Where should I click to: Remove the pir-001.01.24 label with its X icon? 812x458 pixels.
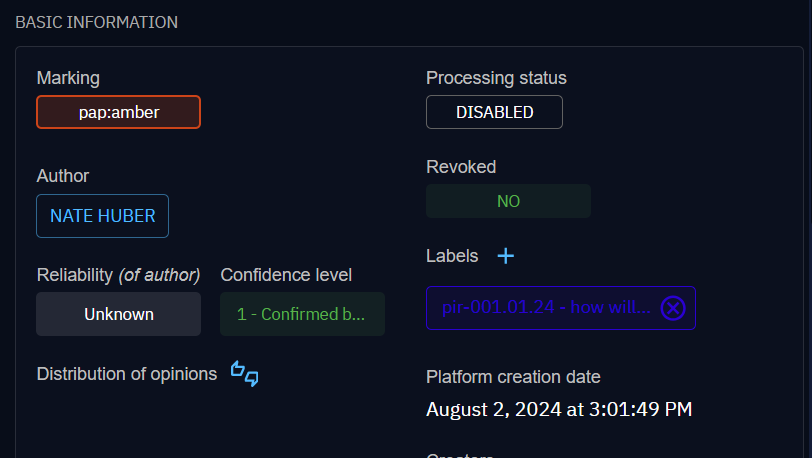click(673, 308)
